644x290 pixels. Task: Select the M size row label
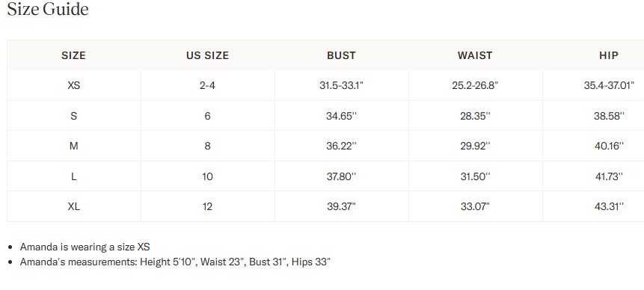[73, 146]
